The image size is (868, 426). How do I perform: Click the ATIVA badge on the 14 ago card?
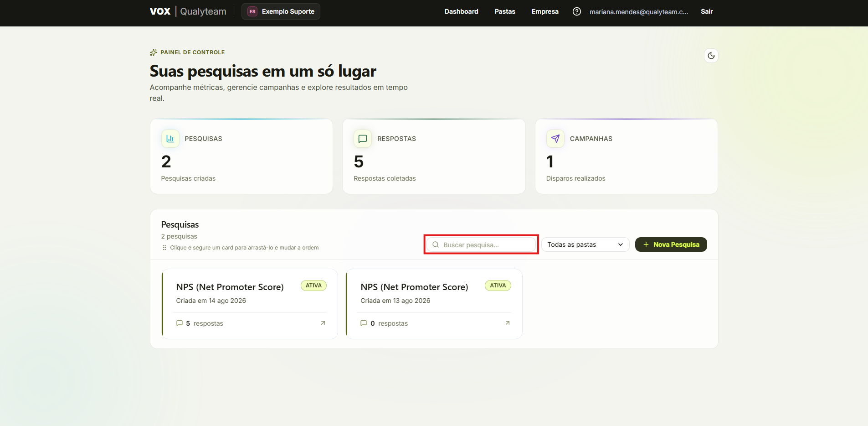pyautogui.click(x=313, y=286)
